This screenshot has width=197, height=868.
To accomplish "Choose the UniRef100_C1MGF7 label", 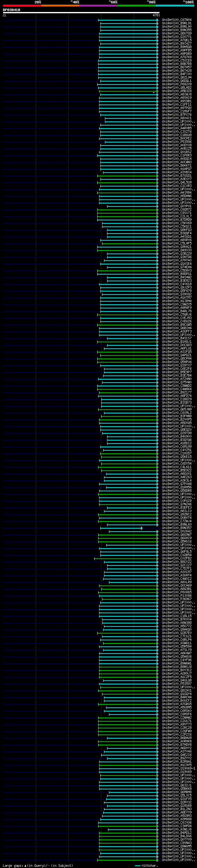I will pyautogui.click(x=177, y=111).
